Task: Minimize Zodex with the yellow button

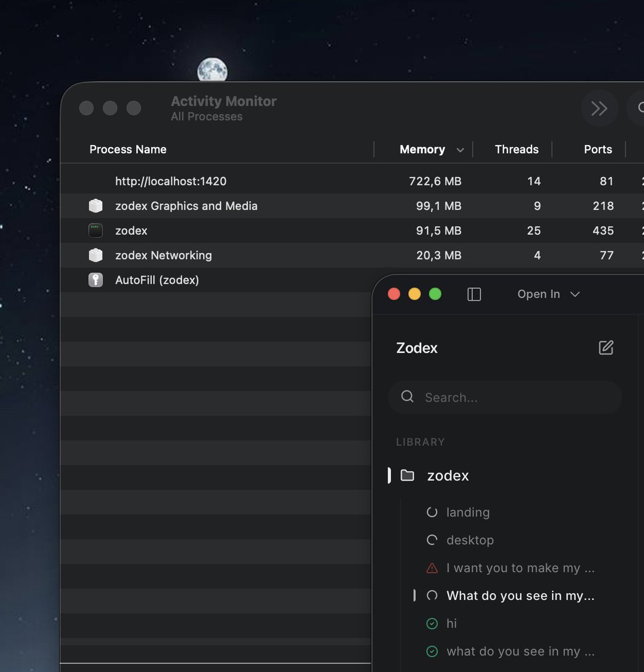Action: (414, 294)
